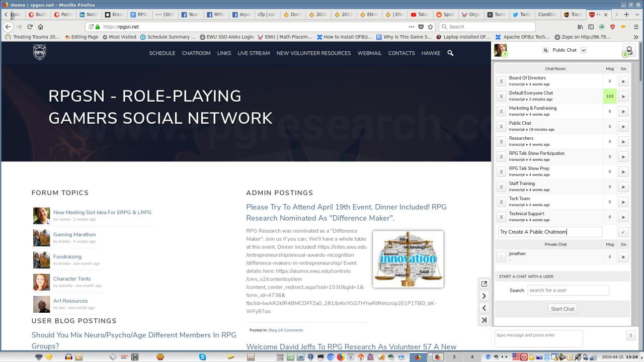Open the Public Chat dropdown arrow
The width and height of the screenshot is (644, 362).
pyautogui.click(x=584, y=50)
